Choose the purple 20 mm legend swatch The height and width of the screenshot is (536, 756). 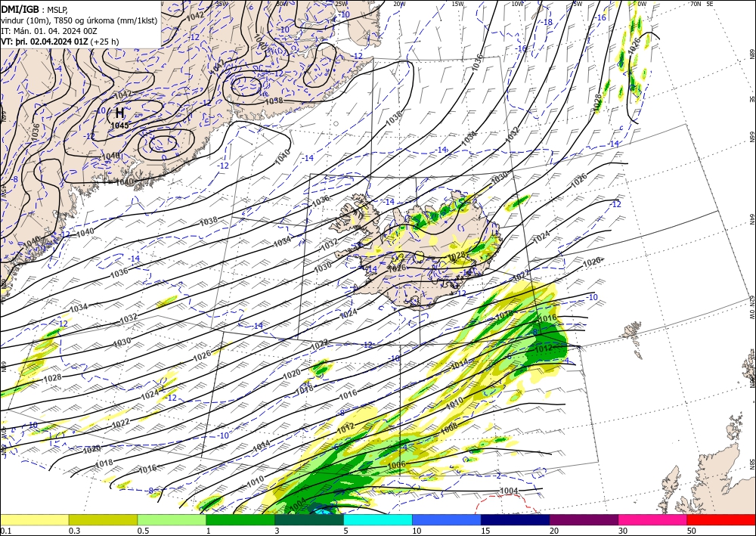click(x=584, y=519)
